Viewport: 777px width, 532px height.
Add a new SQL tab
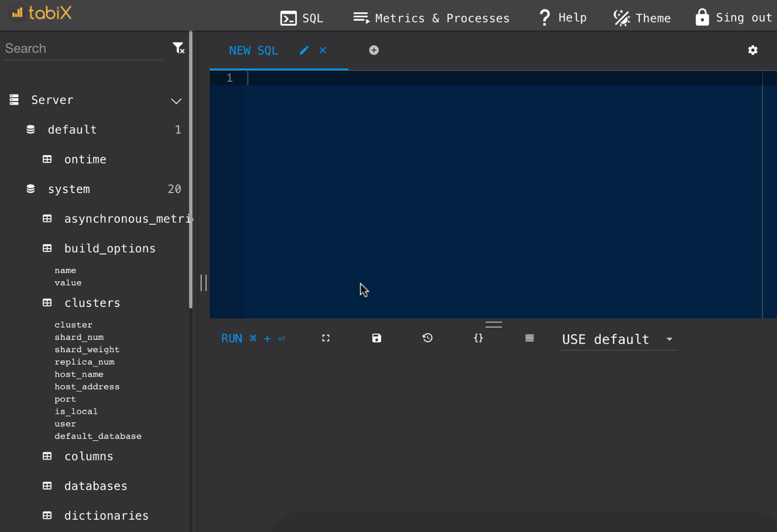[374, 50]
